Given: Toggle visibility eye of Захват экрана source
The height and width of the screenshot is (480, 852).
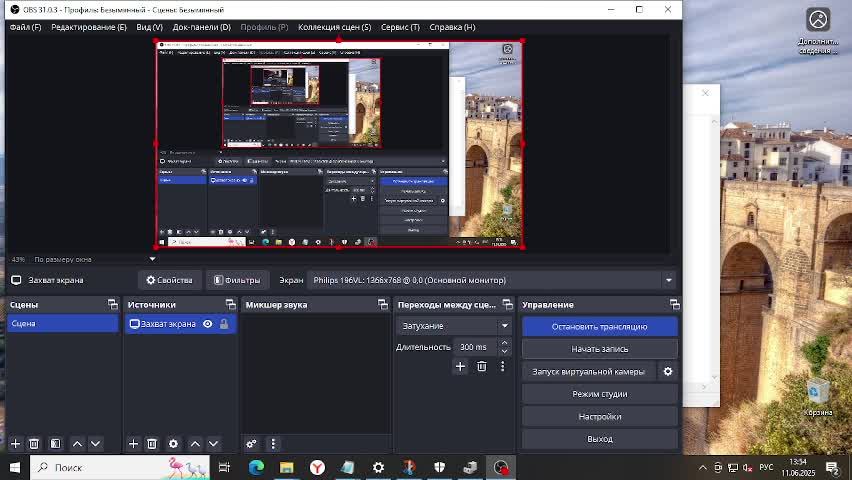Looking at the screenshot, I should pos(208,324).
